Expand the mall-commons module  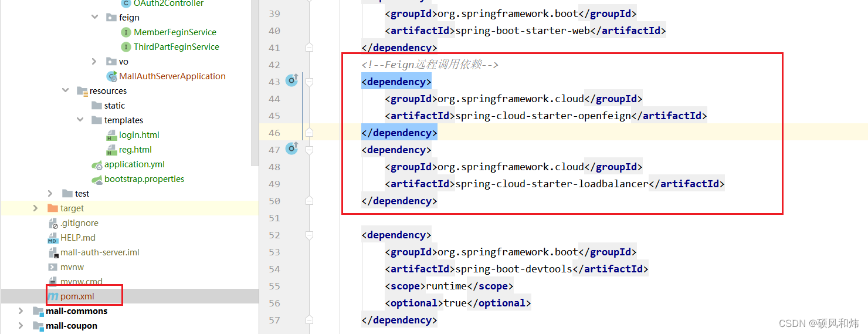21,311
